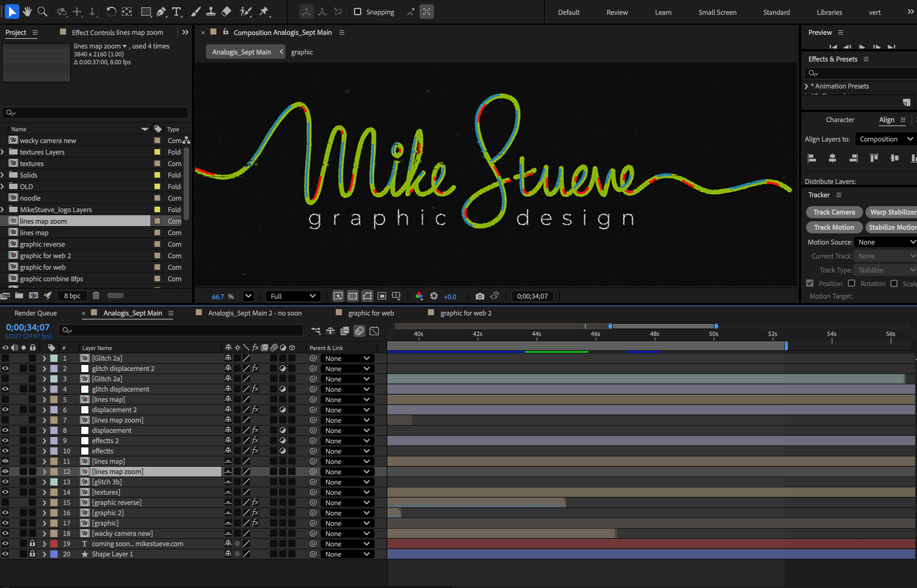Screen dimensions: 917x588
Task: Create new folder in Project panel
Action: (19, 295)
